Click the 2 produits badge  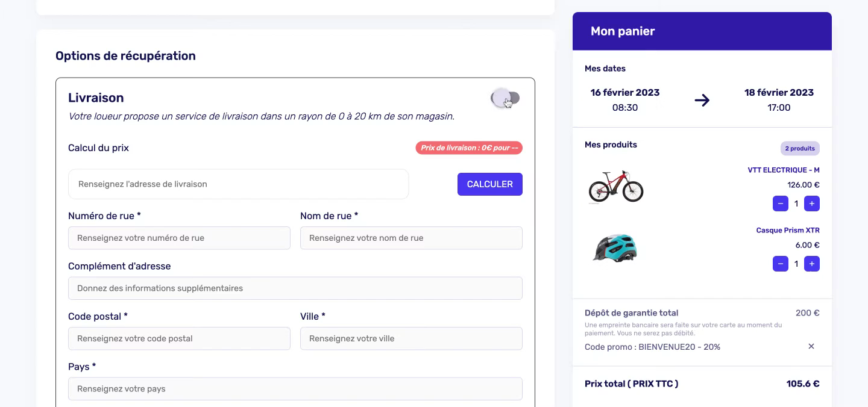[x=800, y=148]
